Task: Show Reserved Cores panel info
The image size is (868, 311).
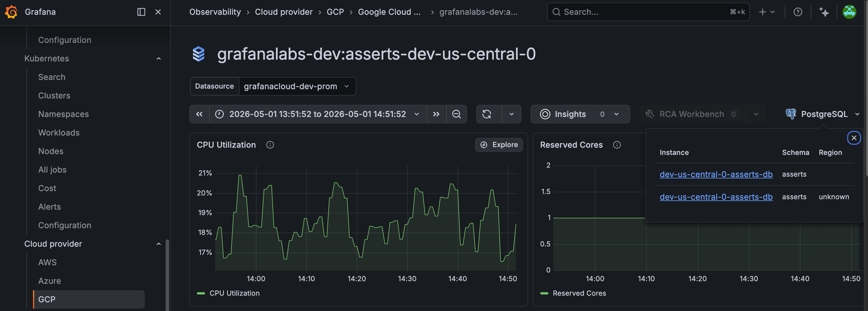Action: click(617, 145)
